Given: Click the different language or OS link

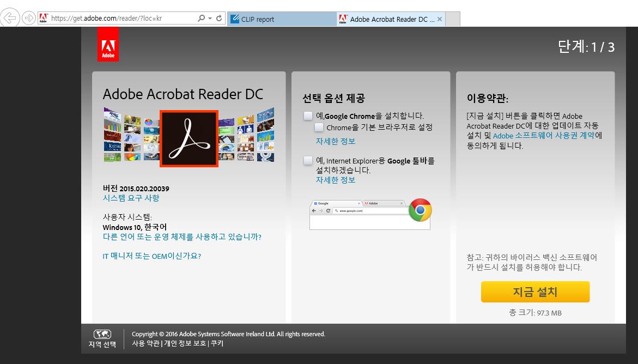Looking at the screenshot, I should [182, 237].
